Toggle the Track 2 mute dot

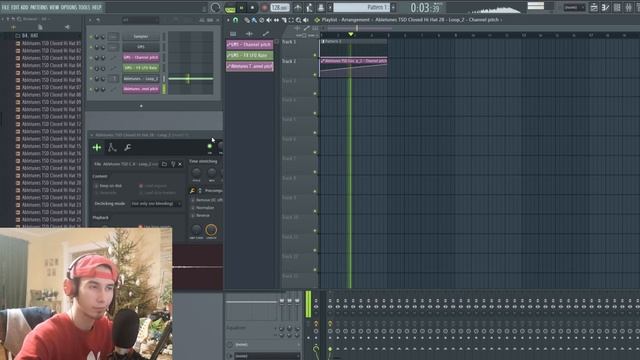pyautogui.click(x=315, y=74)
